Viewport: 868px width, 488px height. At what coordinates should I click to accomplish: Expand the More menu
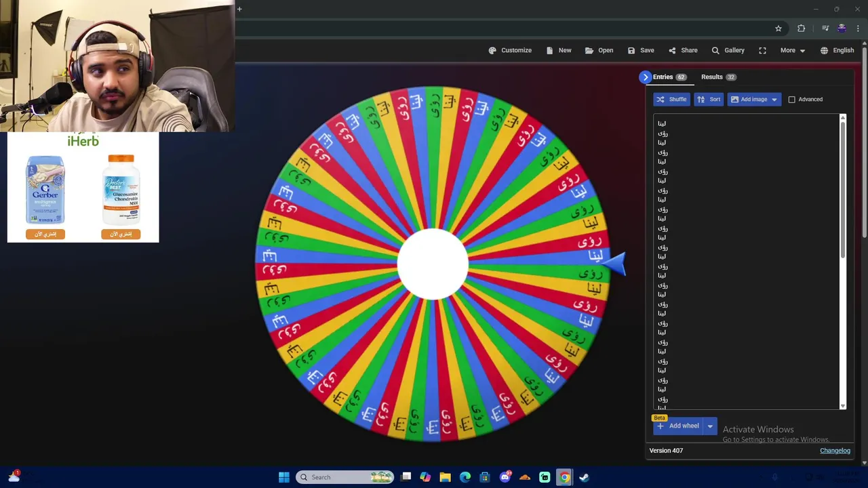[792, 50]
